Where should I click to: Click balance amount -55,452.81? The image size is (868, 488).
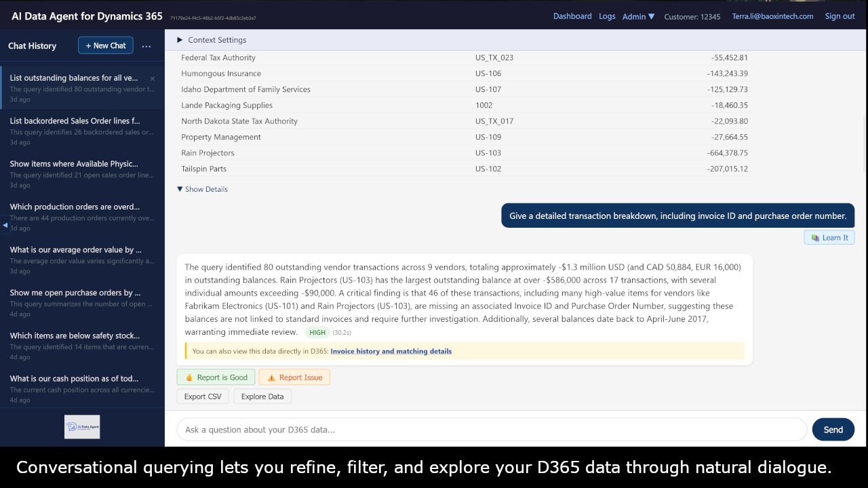click(x=730, y=58)
